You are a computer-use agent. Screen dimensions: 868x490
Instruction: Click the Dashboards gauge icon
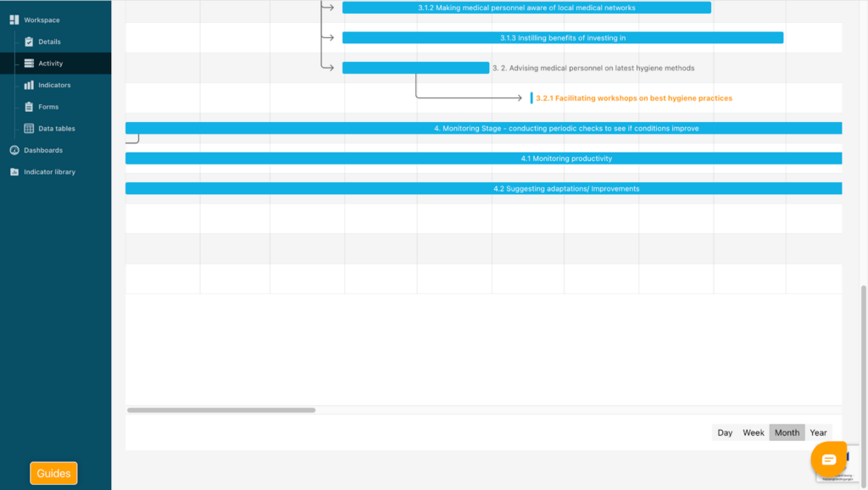(14, 150)
